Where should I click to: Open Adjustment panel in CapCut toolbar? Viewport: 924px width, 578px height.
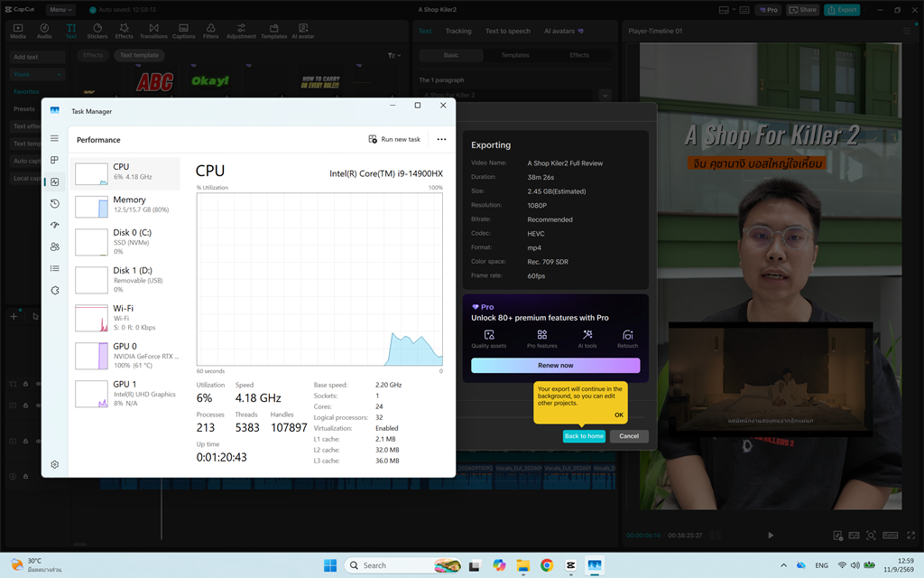click(x=241, y=32)
